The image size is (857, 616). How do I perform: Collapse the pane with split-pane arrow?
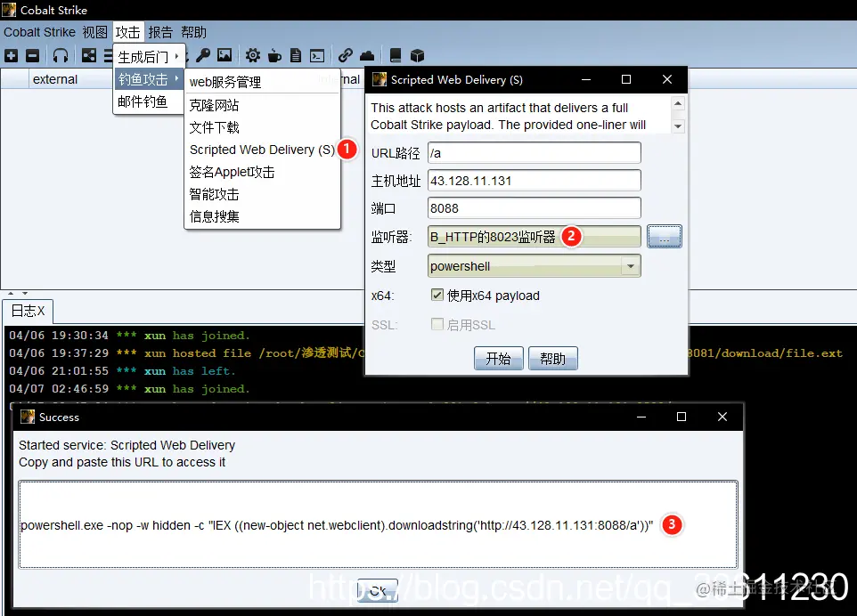[11, 293]
